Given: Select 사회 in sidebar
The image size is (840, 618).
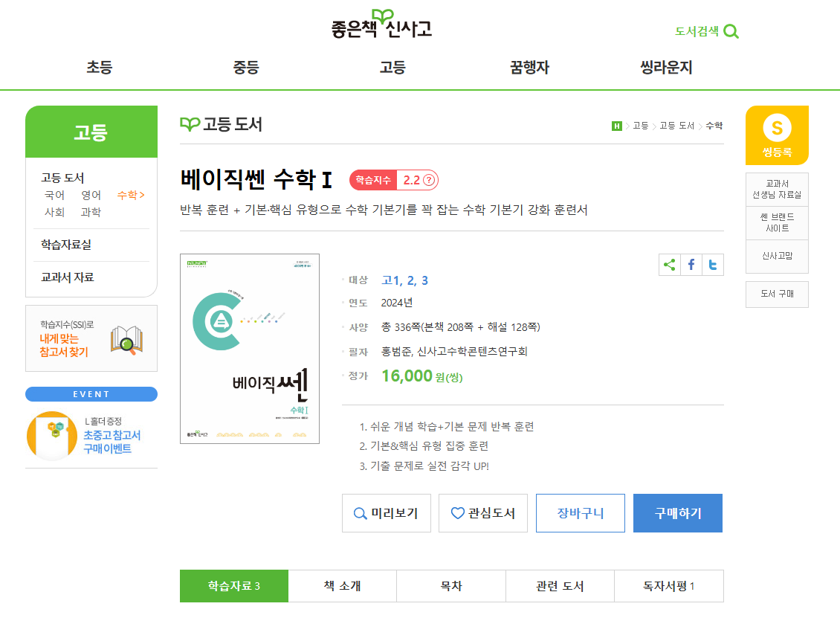Looking at the screenshot, I should coord(55,212).
